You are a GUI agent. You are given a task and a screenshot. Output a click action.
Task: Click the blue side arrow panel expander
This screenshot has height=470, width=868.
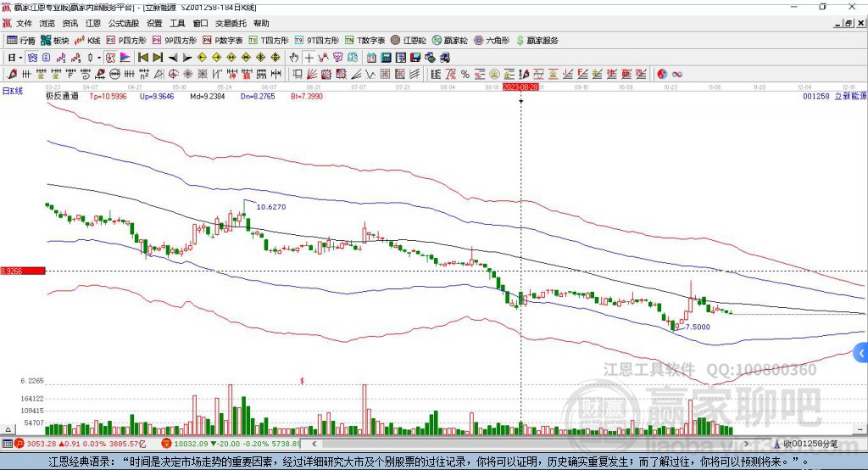861,352
